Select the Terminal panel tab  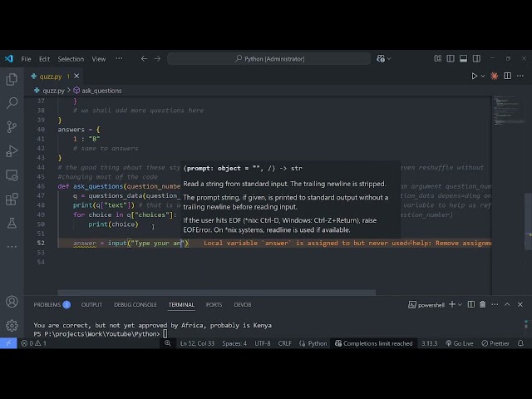coord(181,305)
